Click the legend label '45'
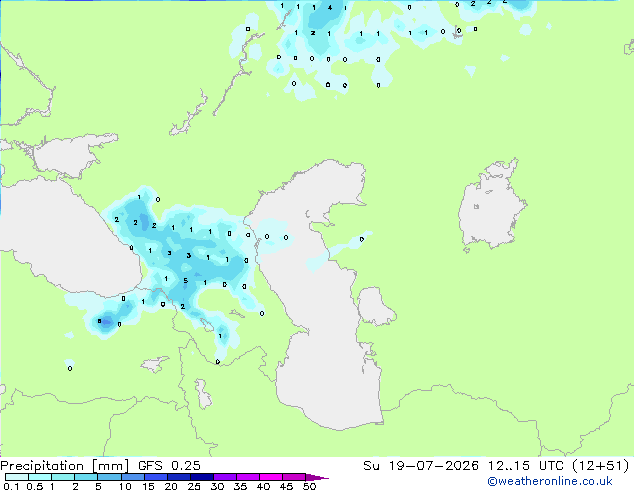Image resolution: width=634 pixels, height=490 pixels. tap(286, 486)
